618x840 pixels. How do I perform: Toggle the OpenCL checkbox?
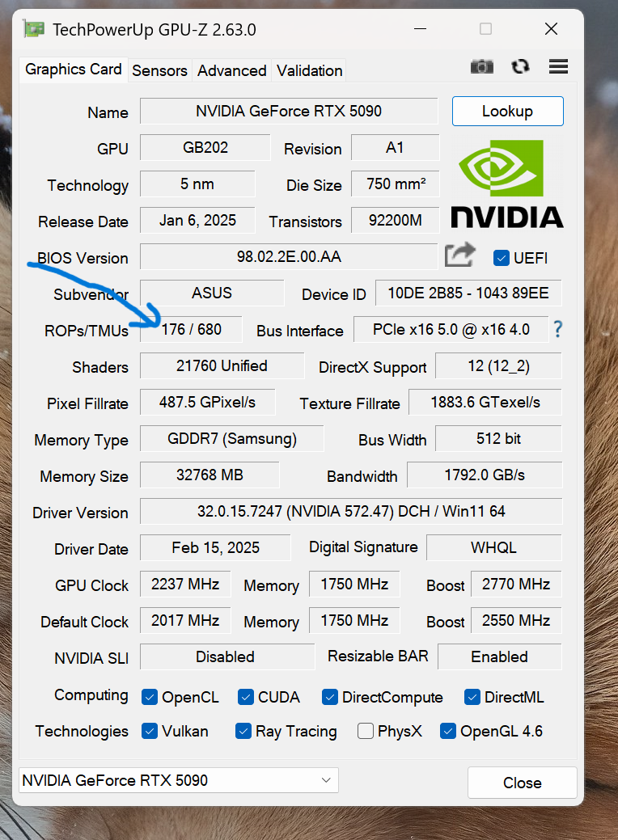(x=150, y=697)
